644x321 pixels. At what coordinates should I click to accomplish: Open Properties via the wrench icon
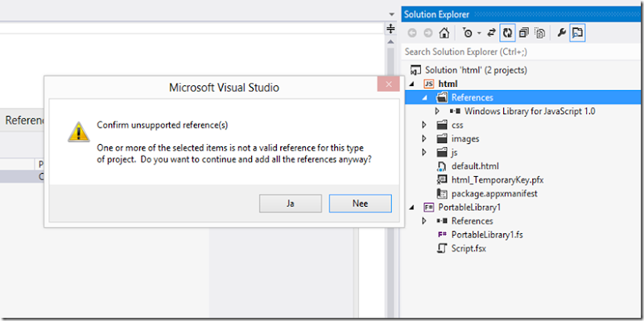click(x=561, y=33)
